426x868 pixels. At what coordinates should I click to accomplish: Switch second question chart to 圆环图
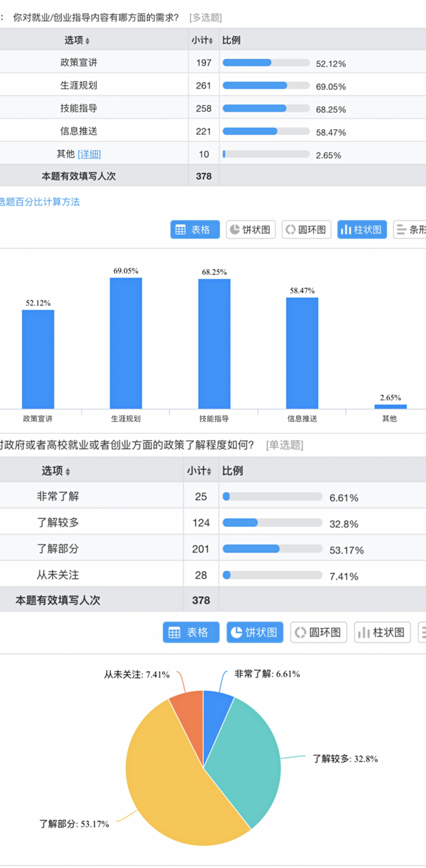coord(319,632)
